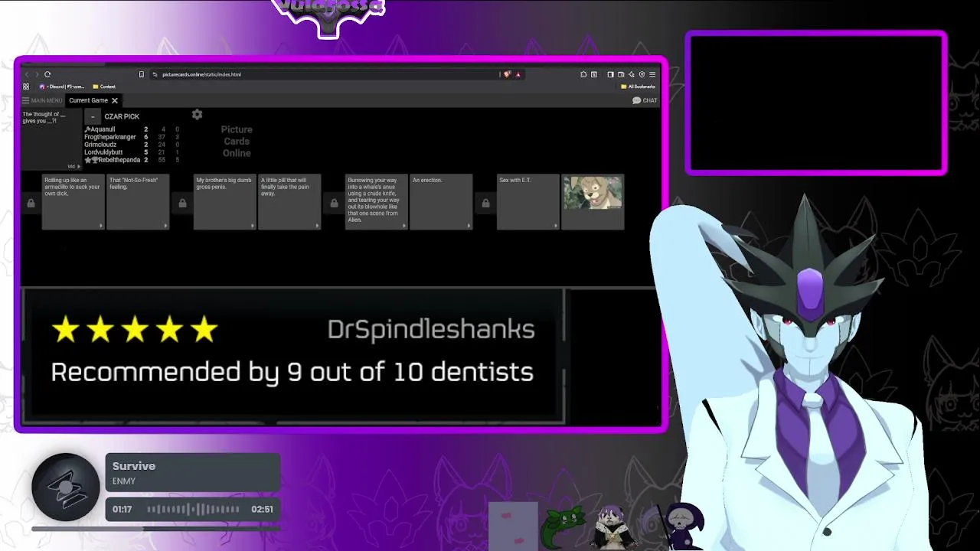Pick the "Sex with E.T." card
Image resolution: width=980 pixels, height=551 pixels.
pos(528,202)
